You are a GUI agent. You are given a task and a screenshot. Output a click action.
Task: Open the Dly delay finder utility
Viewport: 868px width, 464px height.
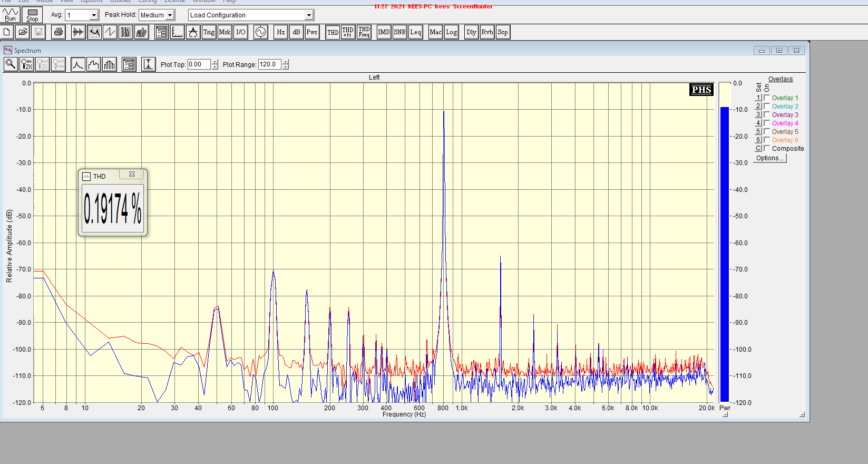(472, 32)
